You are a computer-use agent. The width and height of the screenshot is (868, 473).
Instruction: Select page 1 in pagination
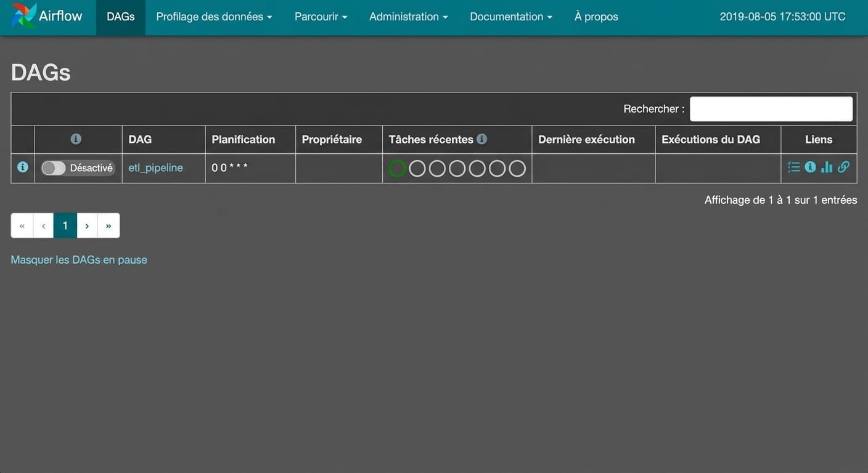click(x=65, y=225)
